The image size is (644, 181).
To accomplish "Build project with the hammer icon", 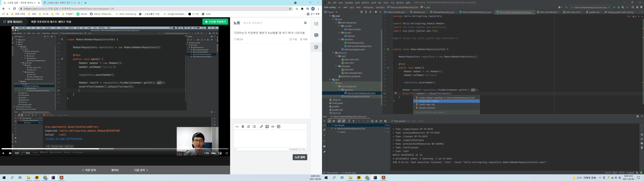I will tap(567, 7).
